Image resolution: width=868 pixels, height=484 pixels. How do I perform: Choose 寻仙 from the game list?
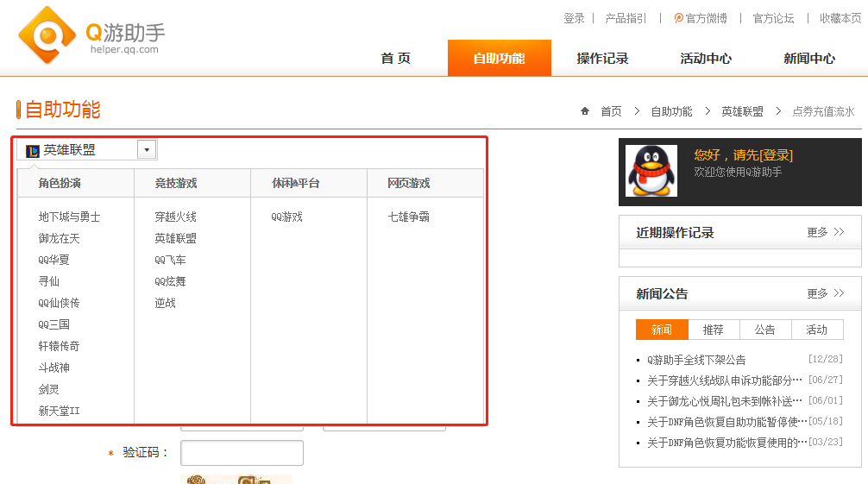48,282
